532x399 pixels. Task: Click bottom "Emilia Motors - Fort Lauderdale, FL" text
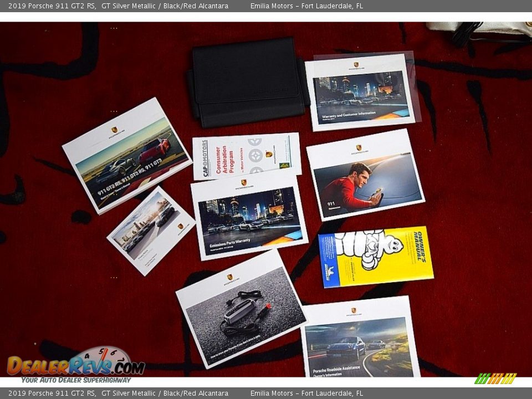[x=306, y=393]
